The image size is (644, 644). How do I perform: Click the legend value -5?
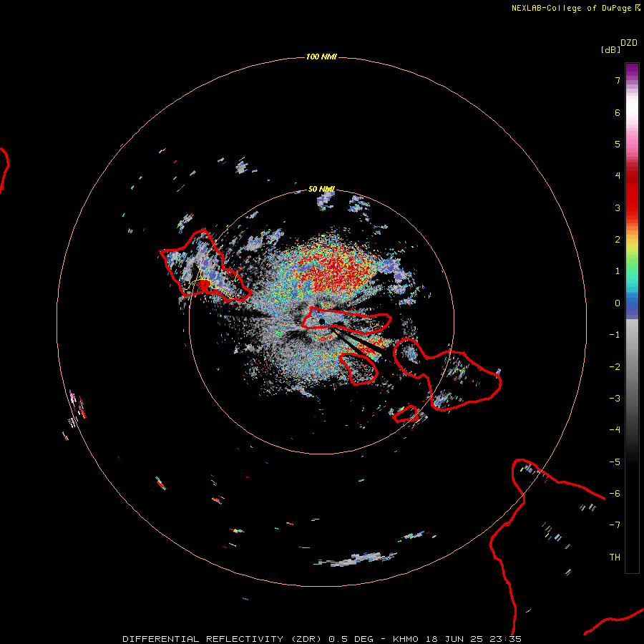(615, 462)
